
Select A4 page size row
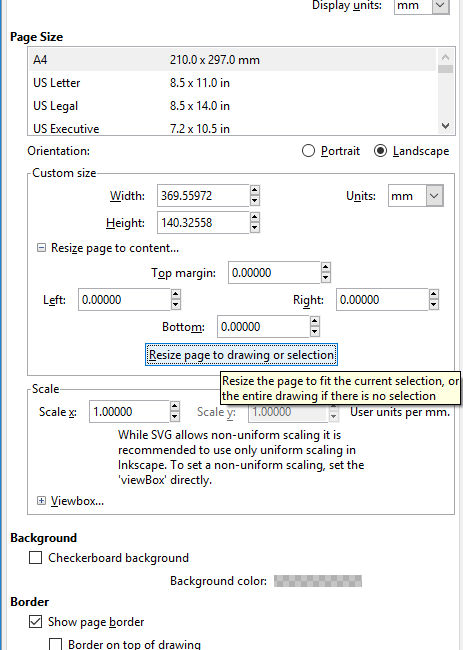[x=232, y=60]
